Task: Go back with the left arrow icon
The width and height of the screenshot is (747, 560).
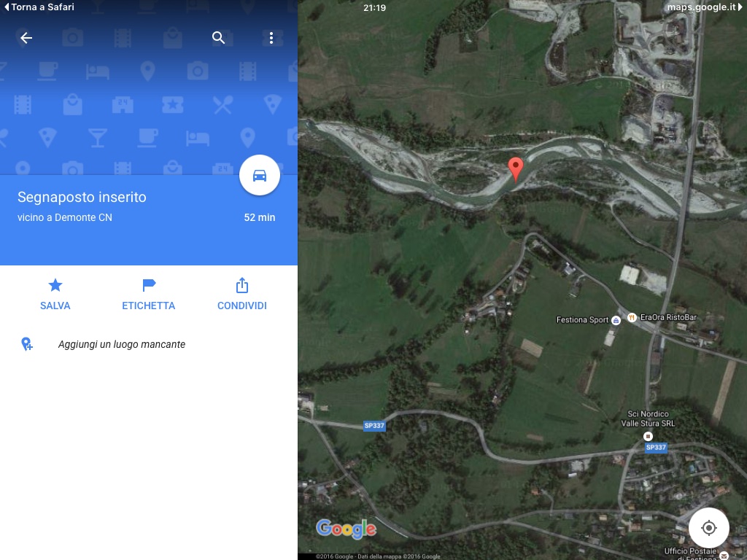Action: click(26, 38)
